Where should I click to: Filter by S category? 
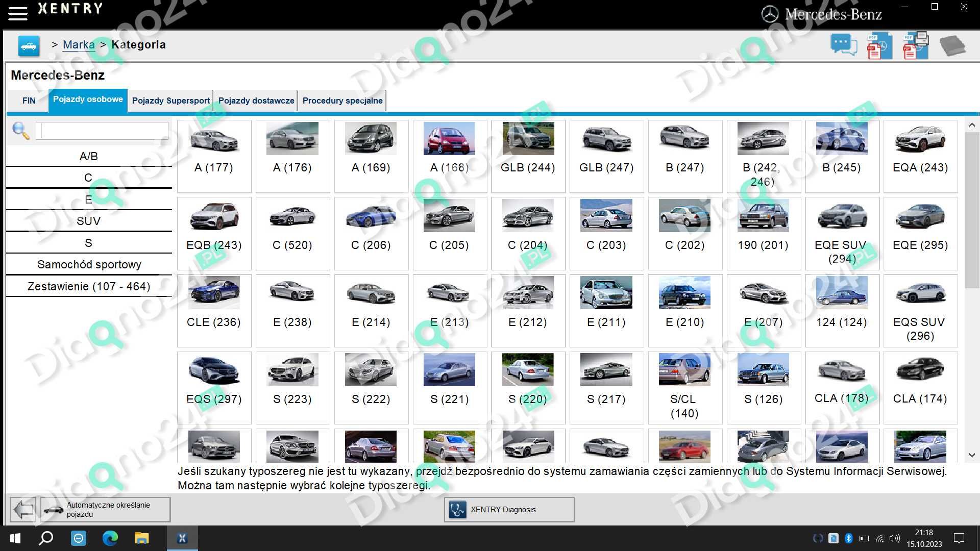coord(89,243)
